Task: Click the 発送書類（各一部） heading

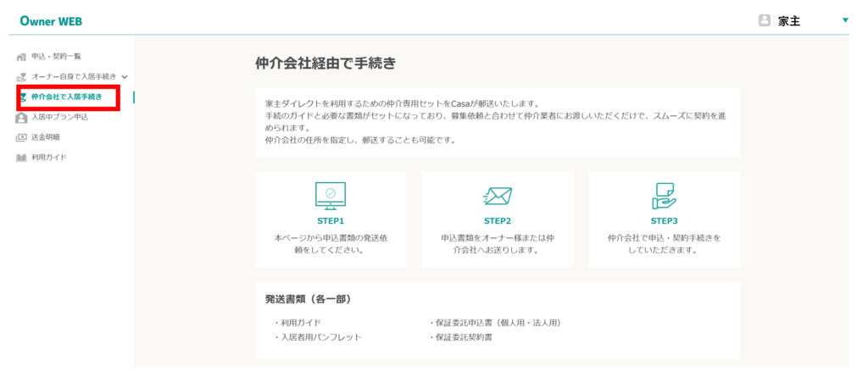Action: pyautogui.click(x=308, y=299)
